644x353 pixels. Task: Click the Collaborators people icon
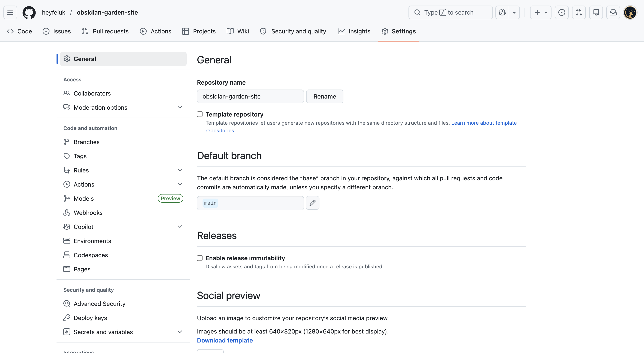click(67, 93)
